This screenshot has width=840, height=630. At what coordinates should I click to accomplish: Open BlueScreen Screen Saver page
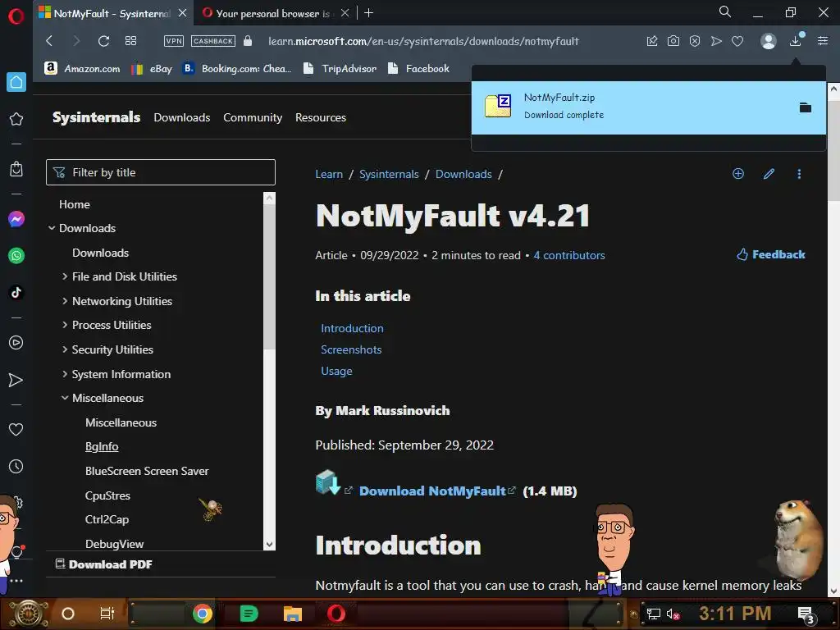147,471
